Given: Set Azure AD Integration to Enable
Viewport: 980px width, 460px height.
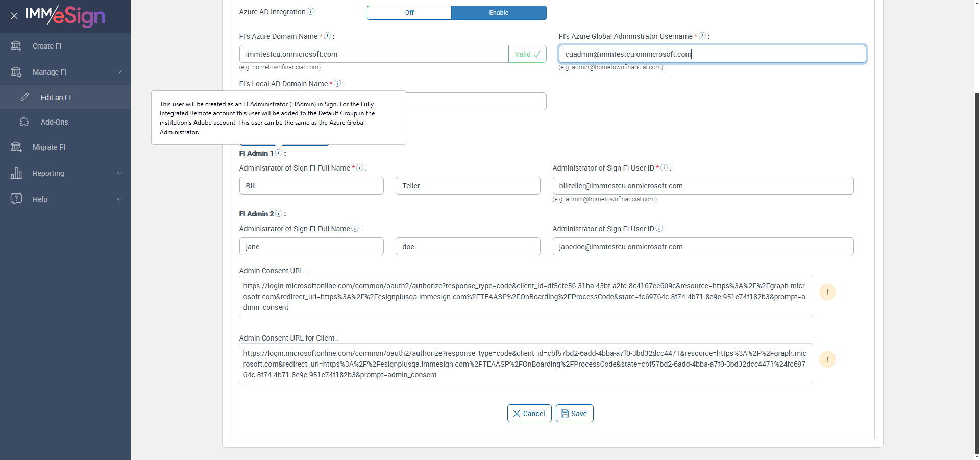Looking at the screenshot, I should point(499,13).
